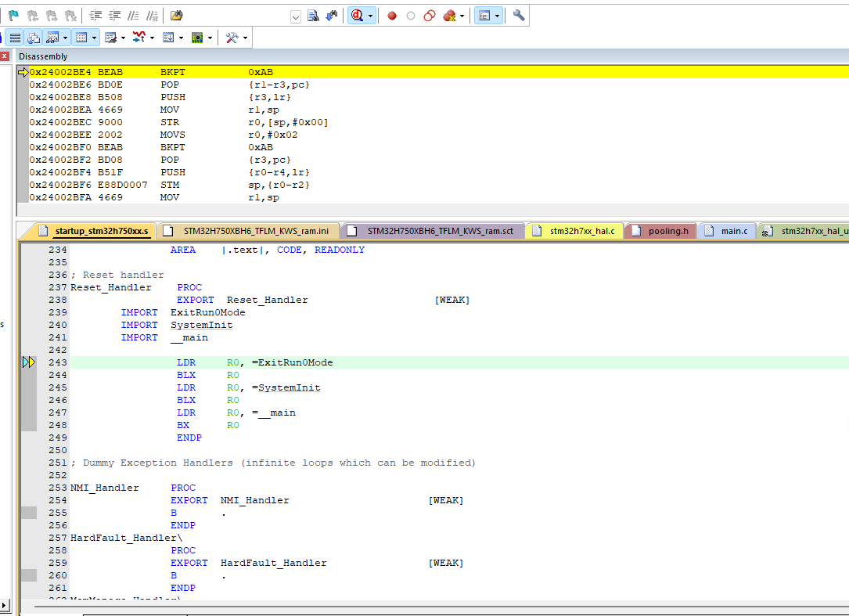Click the Disassembly panel title
Image resolution: width=849 pixels, height=616 pixels.
point(43,56)
